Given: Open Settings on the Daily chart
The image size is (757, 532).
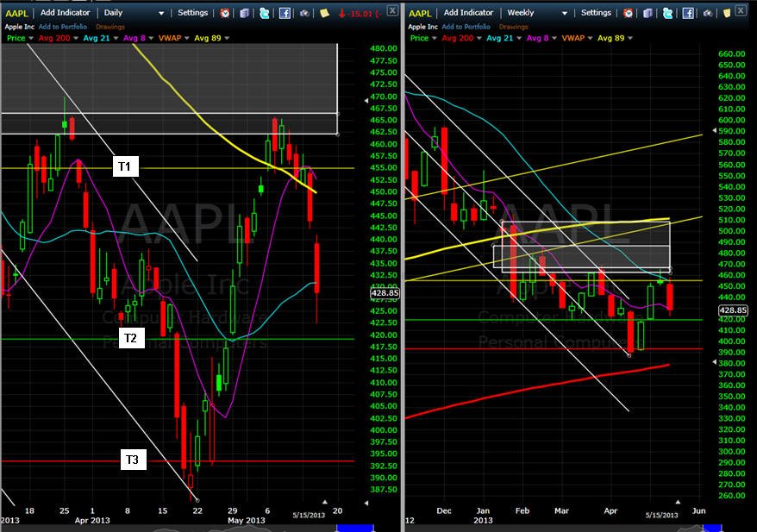Looking at the screenshot, I should [x=192, y=13].
